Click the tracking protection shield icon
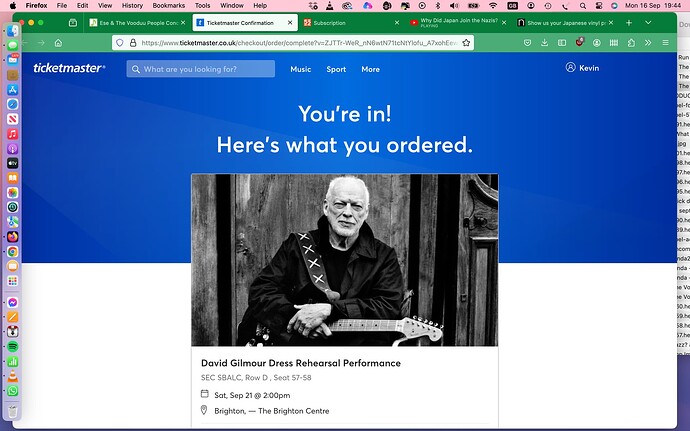 120,43
